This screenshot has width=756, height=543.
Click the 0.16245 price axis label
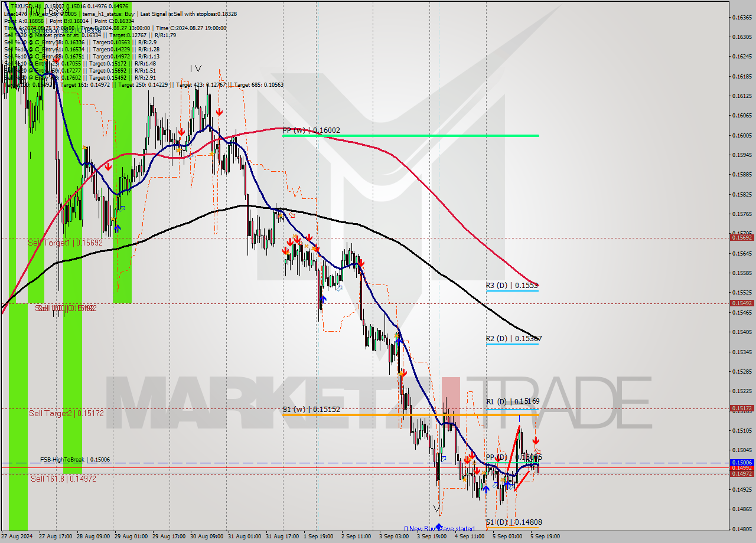(742, 57)
